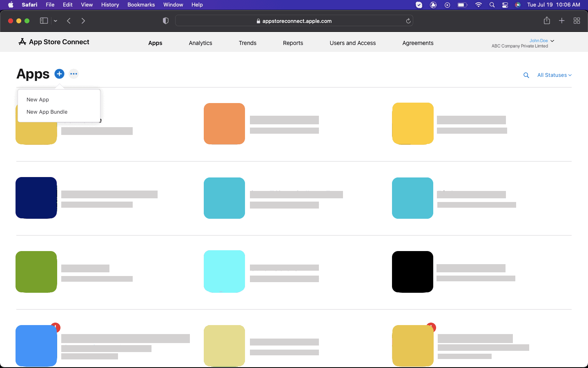Viewport: 588px width, 368px height.
Task: Select New App Bundle from the popup
Action: (47, 112)
